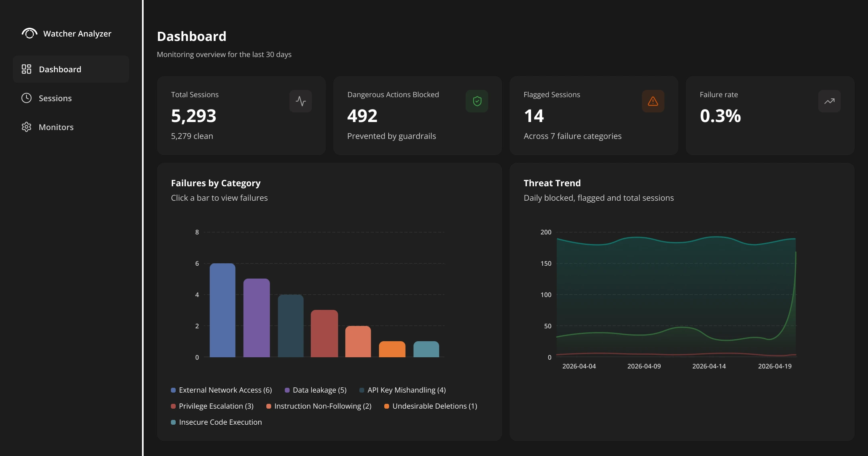Click the Insecure Code Execution legend swatch

click(173, 422)
